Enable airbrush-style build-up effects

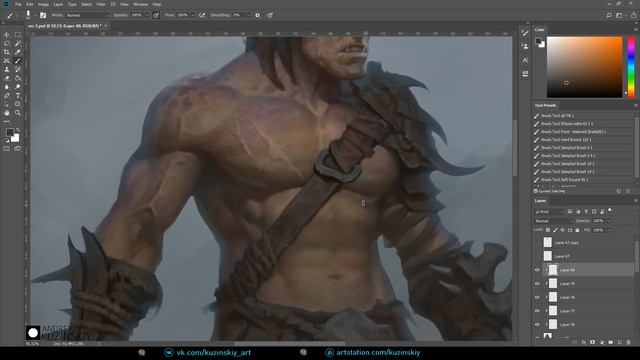(x=202, y=15)
